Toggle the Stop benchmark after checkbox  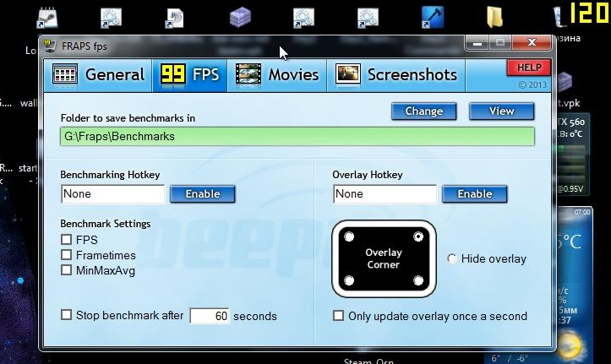67,314
